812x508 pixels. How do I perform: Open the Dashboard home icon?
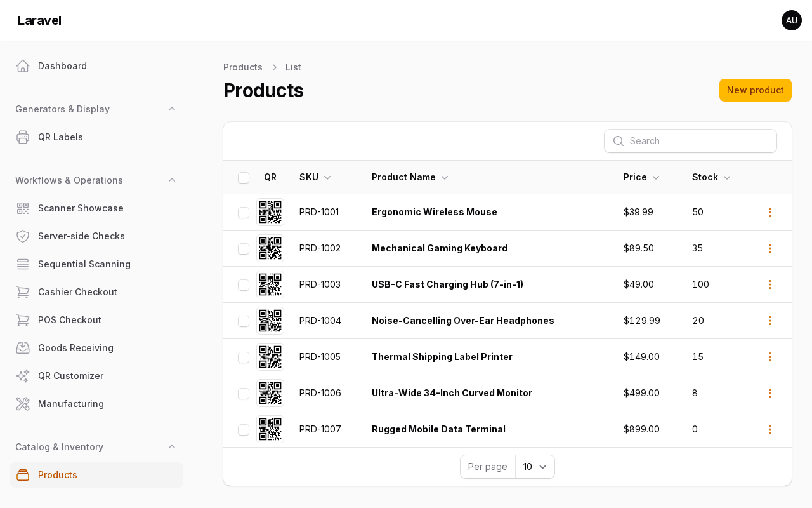(x=23, y=66)
